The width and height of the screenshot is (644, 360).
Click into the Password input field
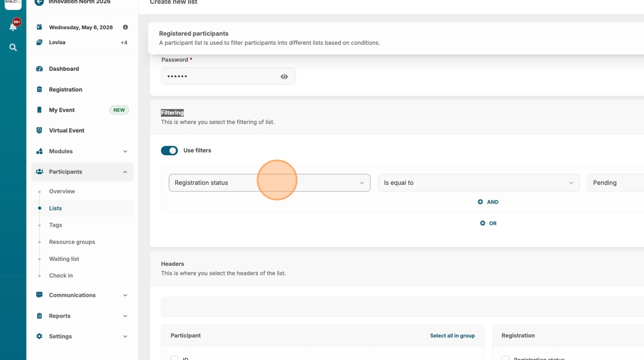click(x=218, y=76)
